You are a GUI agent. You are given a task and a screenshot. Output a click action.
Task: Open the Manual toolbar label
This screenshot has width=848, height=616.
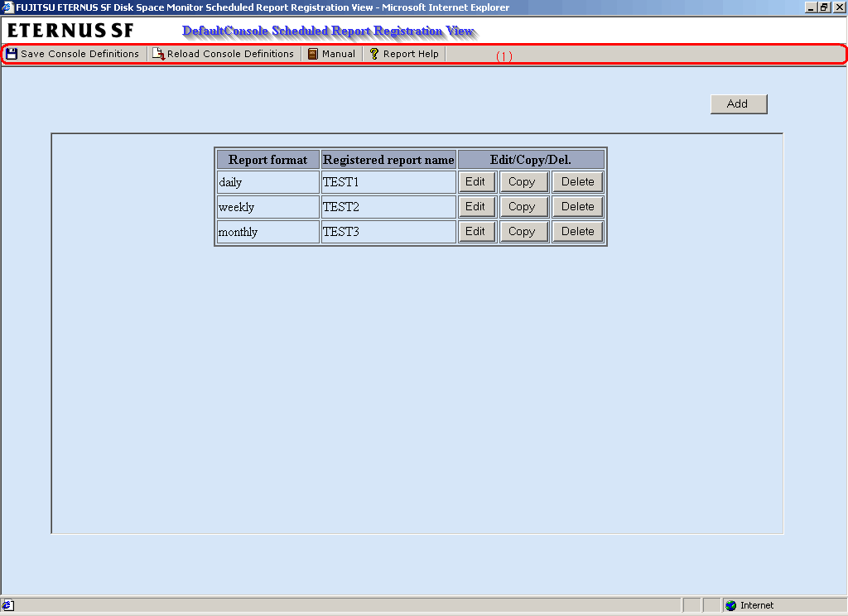click(339, 54)
